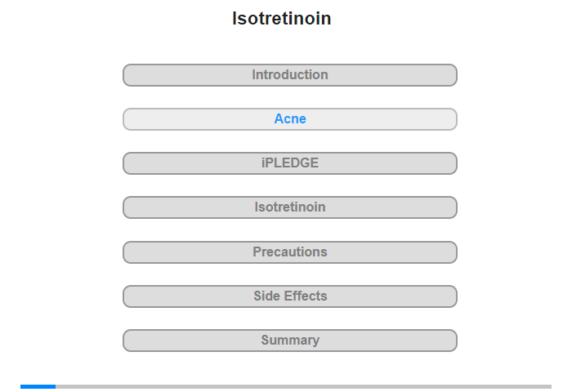
Task: Select the highlighted Acne menu button
Action: pos(290,119)
